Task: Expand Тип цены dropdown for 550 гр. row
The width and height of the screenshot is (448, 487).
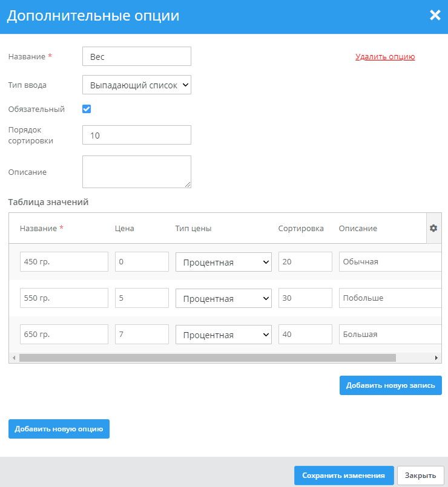Action: (223, 298)
